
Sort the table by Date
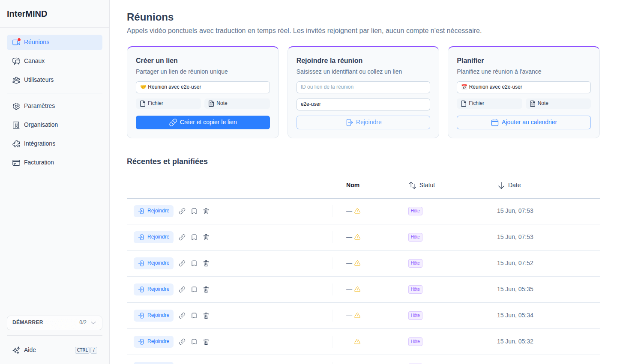point(509,185)
